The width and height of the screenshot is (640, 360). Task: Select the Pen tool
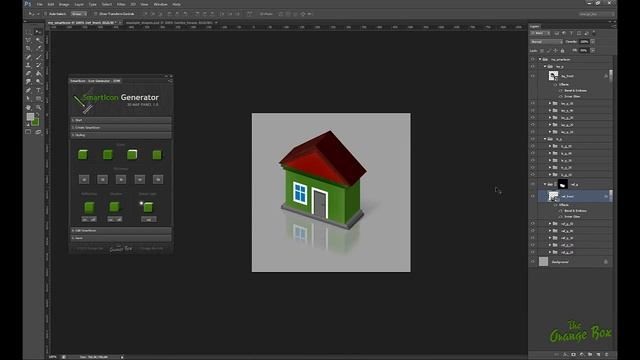point(28,90)
